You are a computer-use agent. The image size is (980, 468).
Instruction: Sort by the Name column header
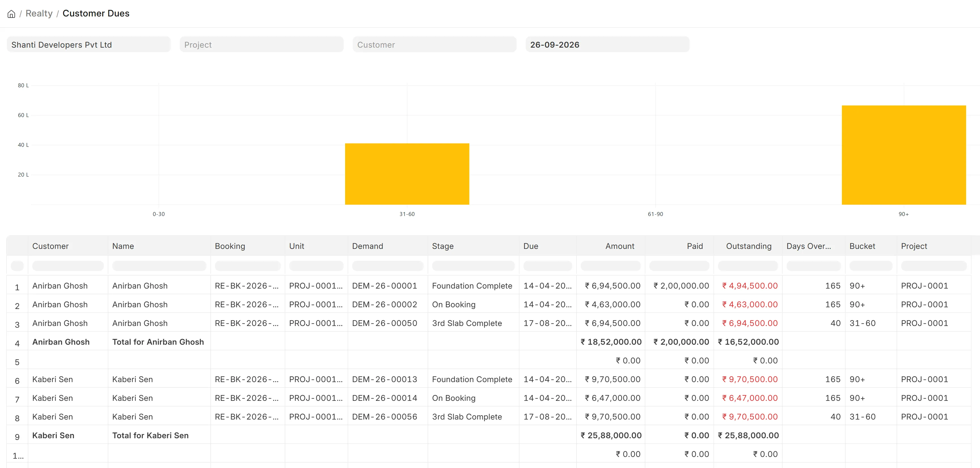tap(159, 246)
